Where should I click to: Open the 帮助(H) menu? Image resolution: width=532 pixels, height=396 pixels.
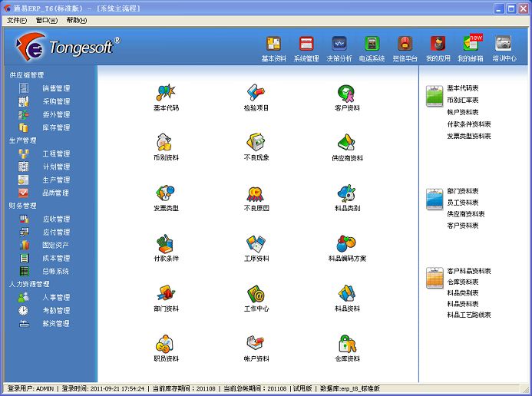pyautogui.click(x=77, y=20)
